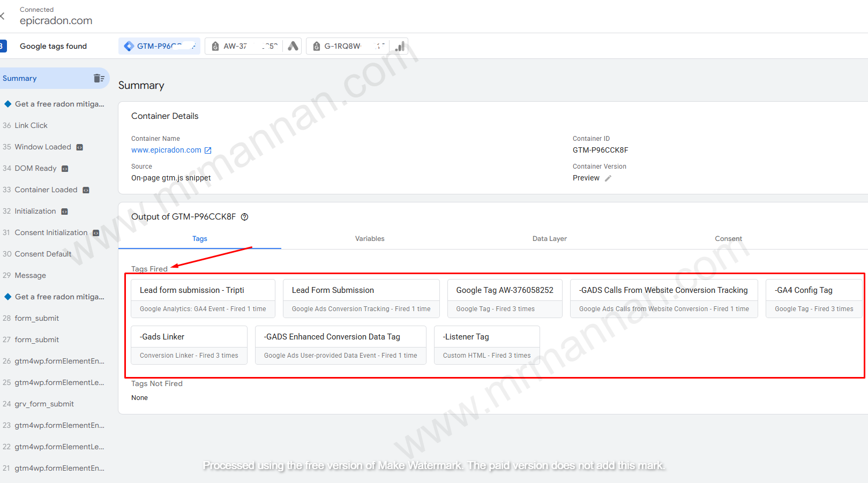Viewport: 868px width, 483px height.
Task: Click the help icon beside Output of GTM-P96CCK8F
Action: click(x=244, y=217)
